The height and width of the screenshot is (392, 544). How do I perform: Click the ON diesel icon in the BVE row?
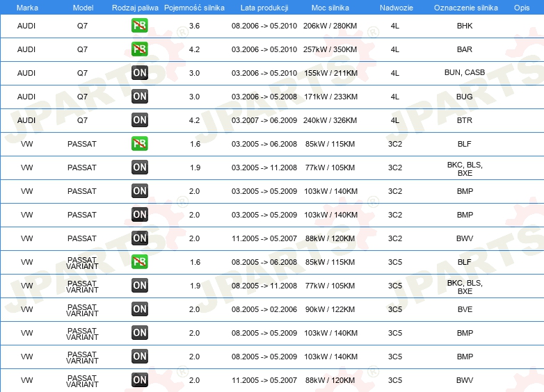pyautogui.click(x=139, y=309)
